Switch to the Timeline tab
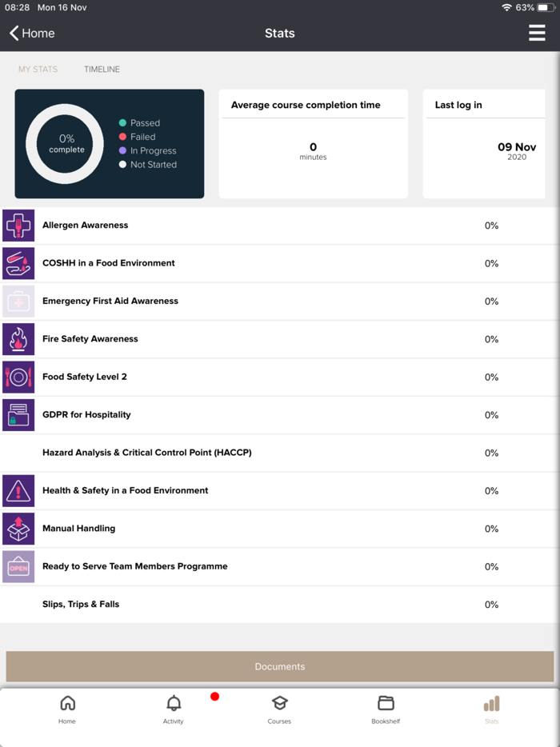The image size is (560, 747). click(102, 70)
